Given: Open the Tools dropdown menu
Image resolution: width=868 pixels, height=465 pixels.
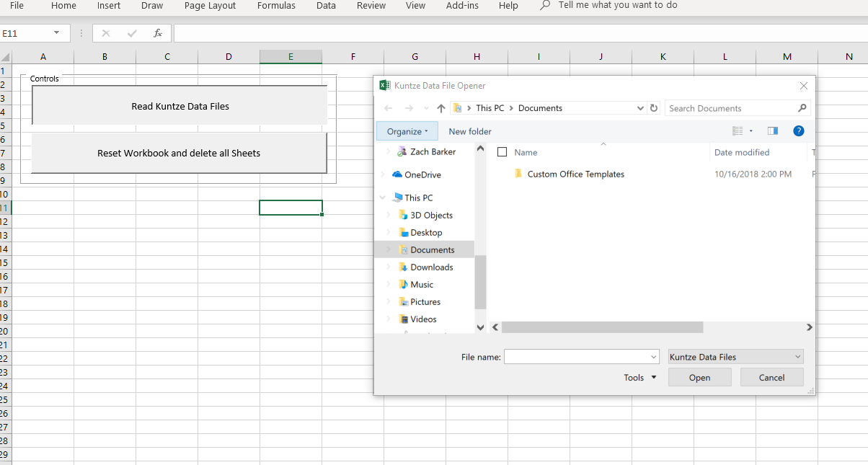Looking at the screenshot, I should [640, 377].
